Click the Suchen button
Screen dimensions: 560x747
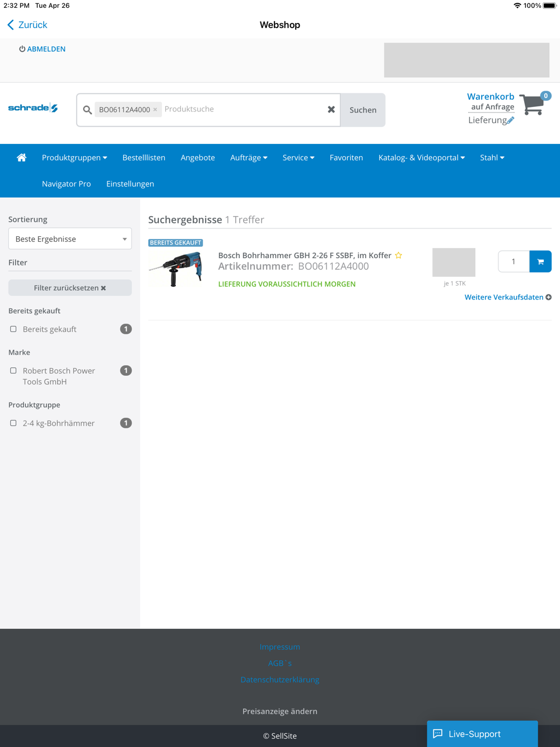click(363, 110)
